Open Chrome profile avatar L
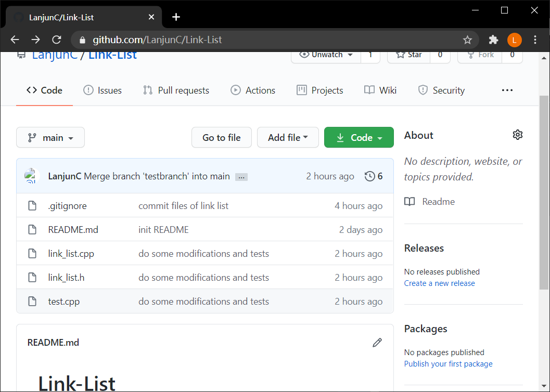This screenshot has height=392, width=550. [x=514, y=40]
